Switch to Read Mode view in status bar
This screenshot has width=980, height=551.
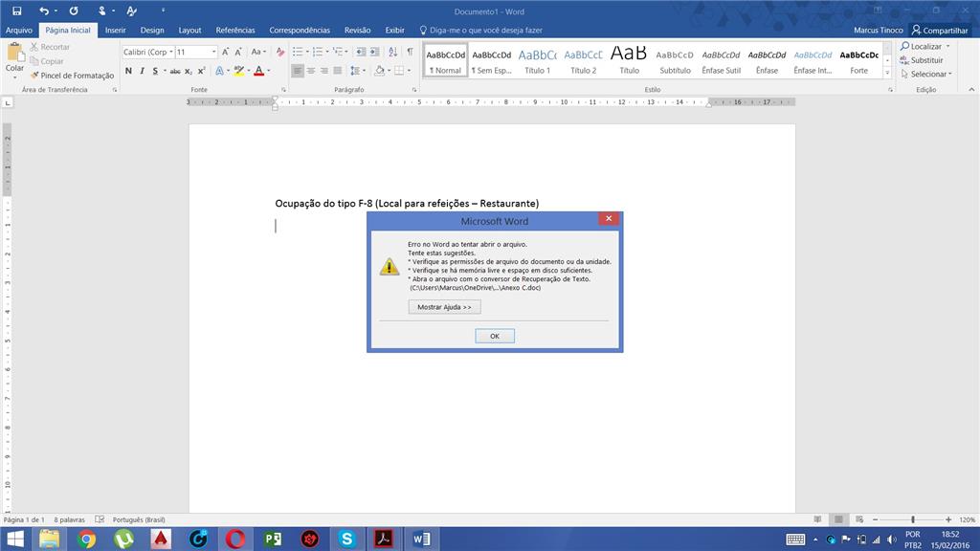817,519
